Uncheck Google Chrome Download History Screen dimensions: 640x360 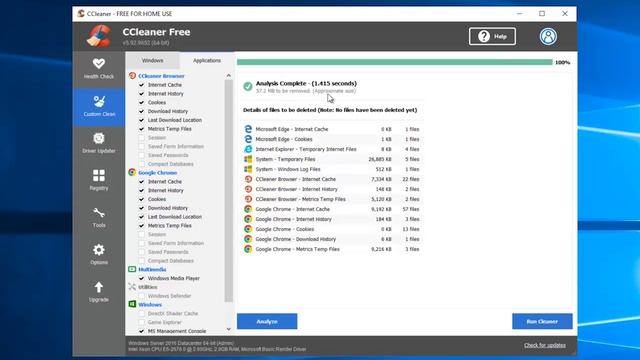(142, 208)
